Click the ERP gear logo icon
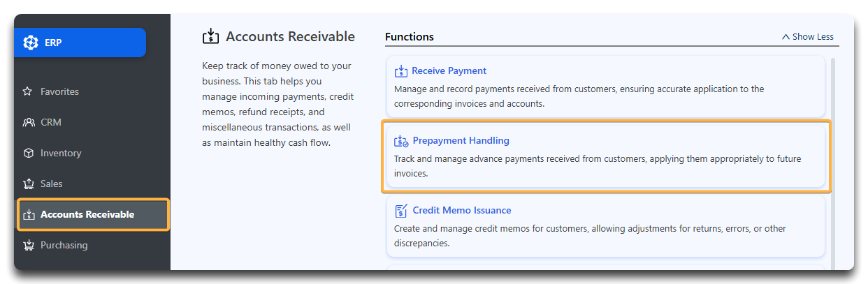Viewport: 868px width, 284px height. click(x=31, y=43)
